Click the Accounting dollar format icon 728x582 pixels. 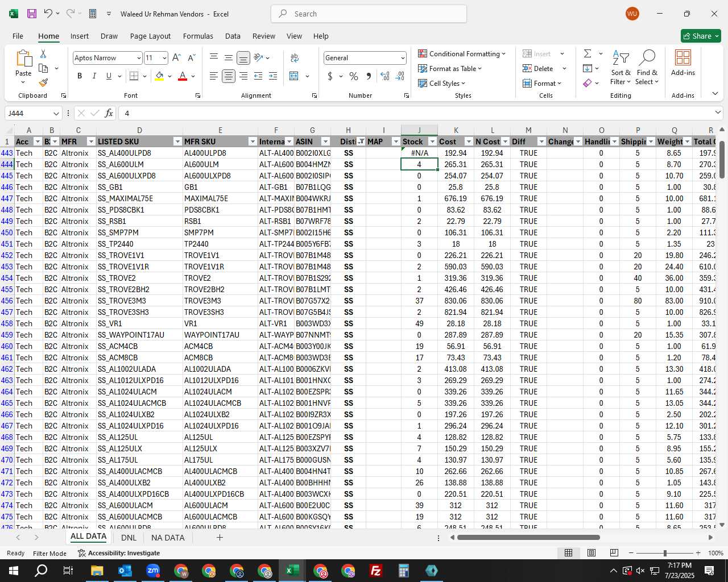click(x=330, y=76)
